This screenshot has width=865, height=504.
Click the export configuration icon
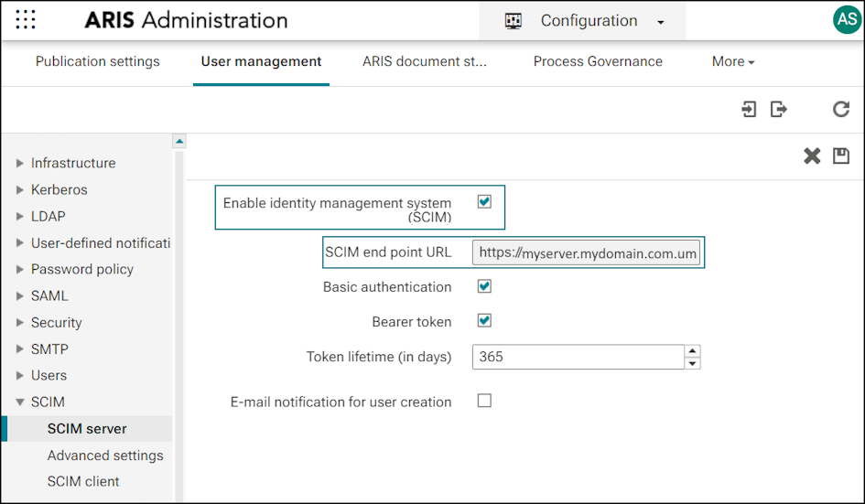click(x=778, y=109)
